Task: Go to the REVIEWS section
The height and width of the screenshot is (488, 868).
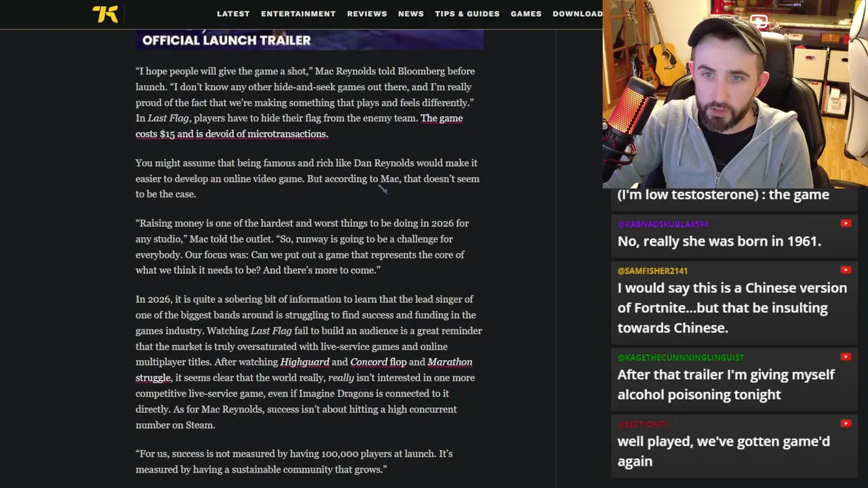Action: [367, 14]
